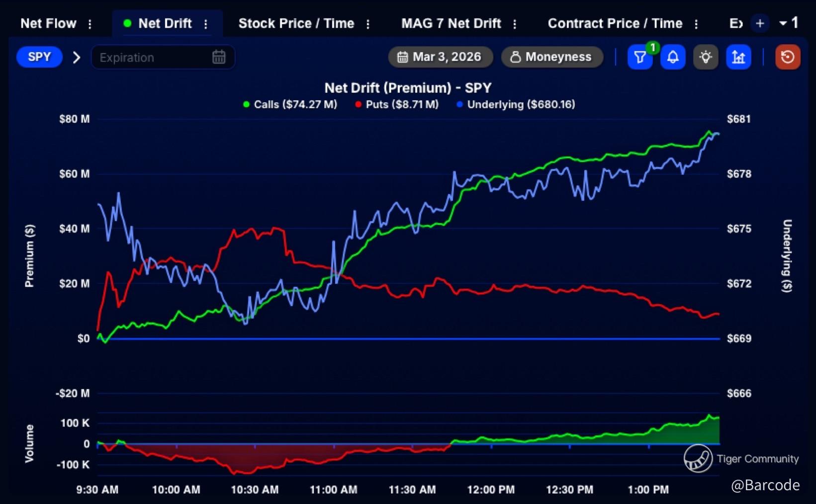Switch to Stock Price / Time tab

296,23
